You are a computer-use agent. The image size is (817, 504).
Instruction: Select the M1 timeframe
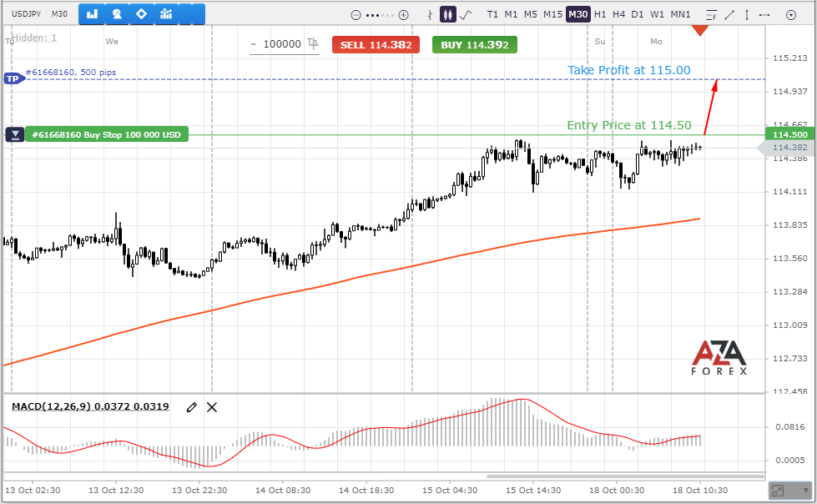pyautogui.click(x=511, y=14)
